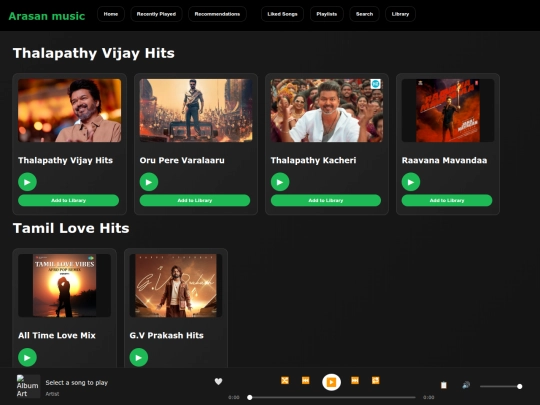Play the Oru Pere Varalaaru playlist
The image size is (540, 405).
point(149,182)
